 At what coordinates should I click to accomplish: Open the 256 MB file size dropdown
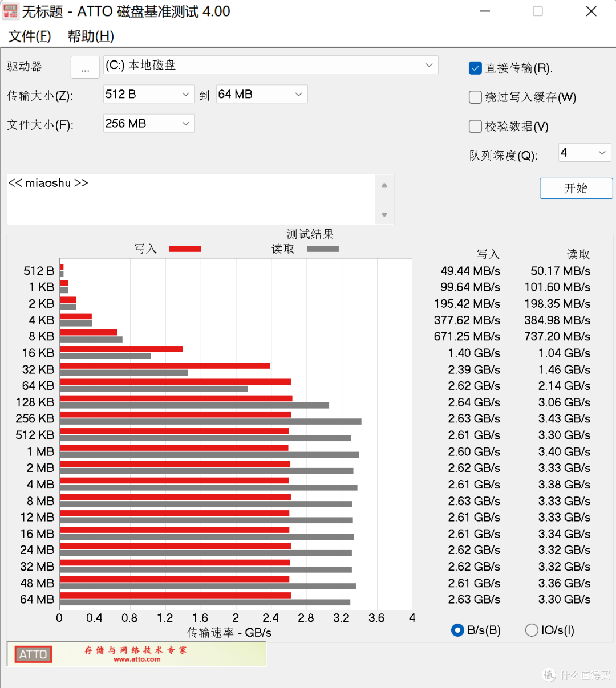coord(149,123)
